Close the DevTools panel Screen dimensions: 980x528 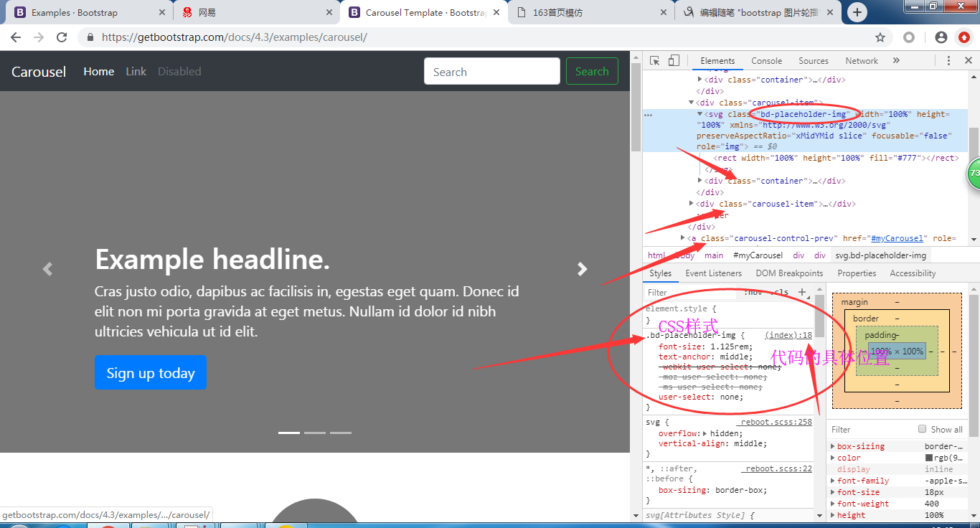[968, 61]
